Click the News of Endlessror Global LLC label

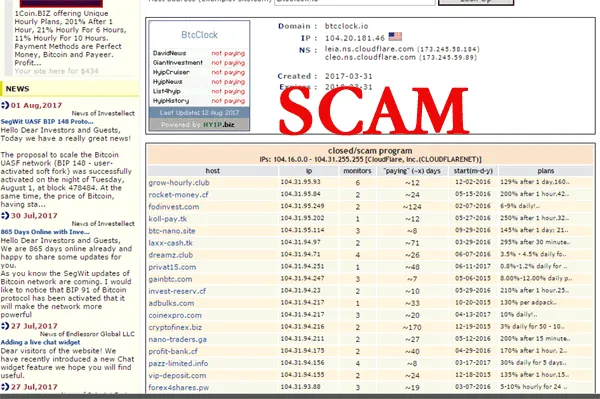87,334
